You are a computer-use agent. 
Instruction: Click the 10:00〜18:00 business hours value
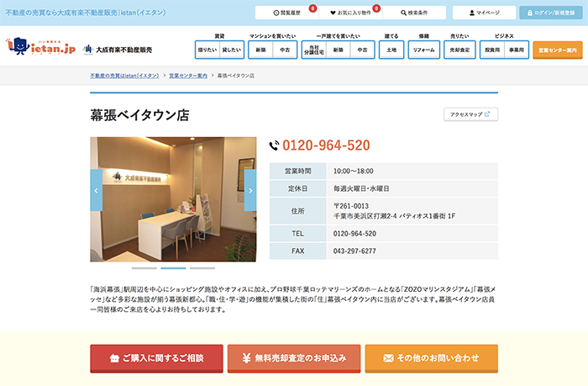pos(354,172)
